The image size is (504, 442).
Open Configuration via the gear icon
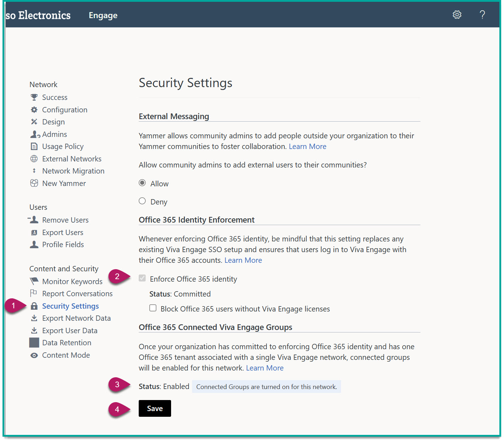click(x=34, y=110)
